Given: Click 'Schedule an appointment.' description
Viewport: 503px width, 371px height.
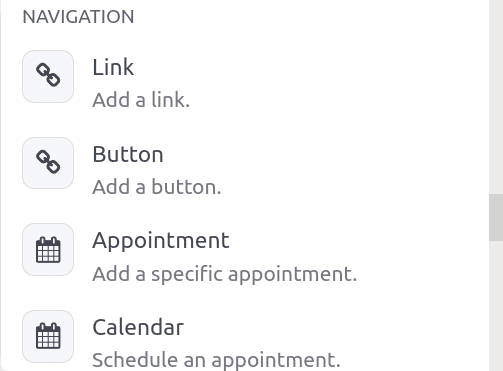Looking at the screenshot, I should point(216,360).
